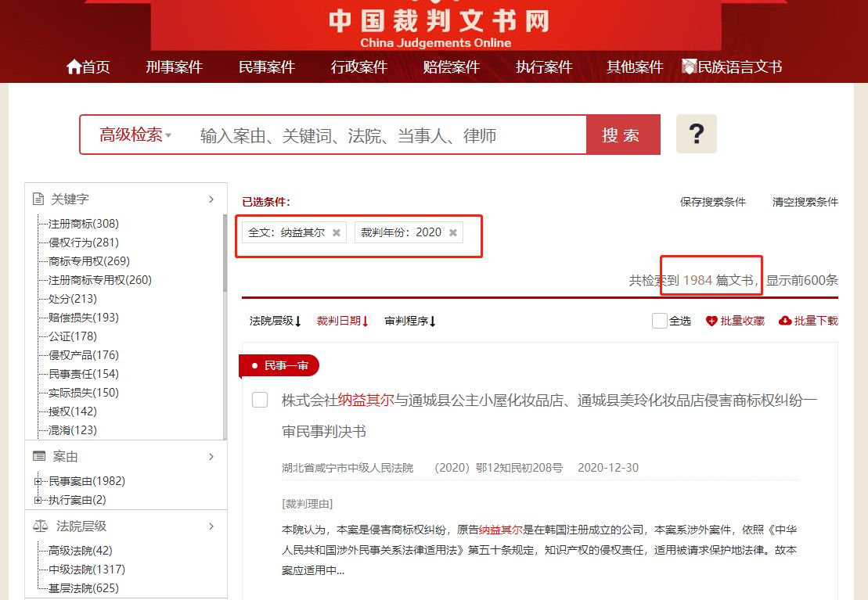Enable the 全选 select-all checkbox
Viewport: 868px width, 600px height.
(658, 320)
